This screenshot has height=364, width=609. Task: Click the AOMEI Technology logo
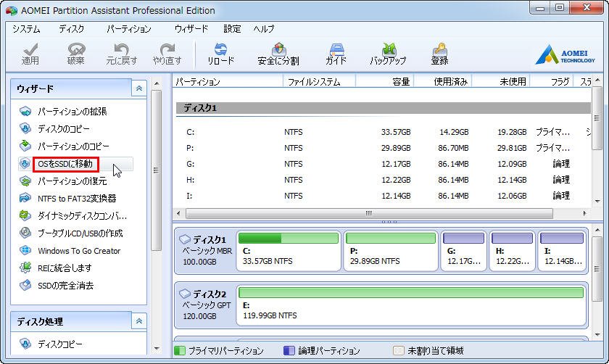[x=565, y=55]
